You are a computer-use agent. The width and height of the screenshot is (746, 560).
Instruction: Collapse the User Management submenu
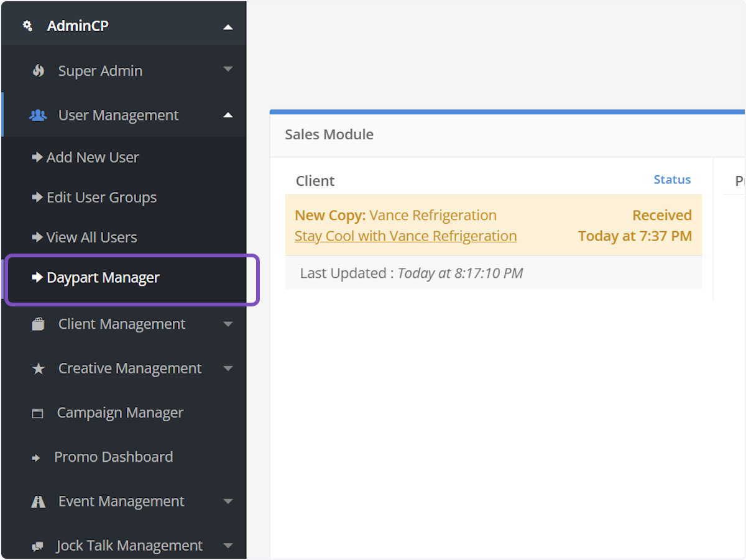pos(228,115)
